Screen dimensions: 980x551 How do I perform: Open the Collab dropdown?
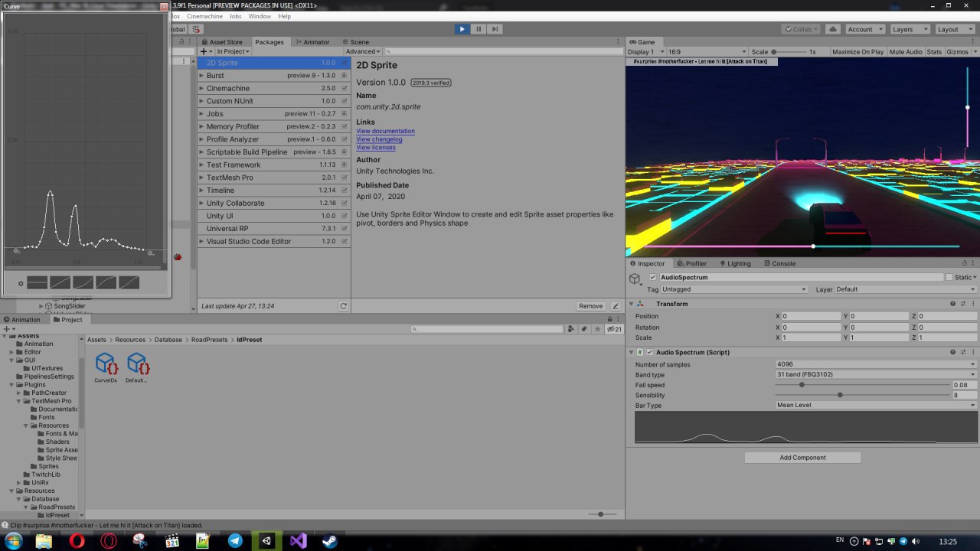pos(802,29)
